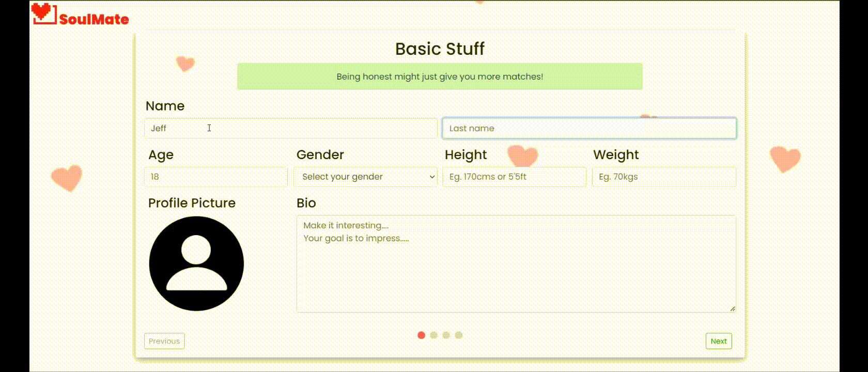Click the Bio textarea resize handle

[732, 309]
